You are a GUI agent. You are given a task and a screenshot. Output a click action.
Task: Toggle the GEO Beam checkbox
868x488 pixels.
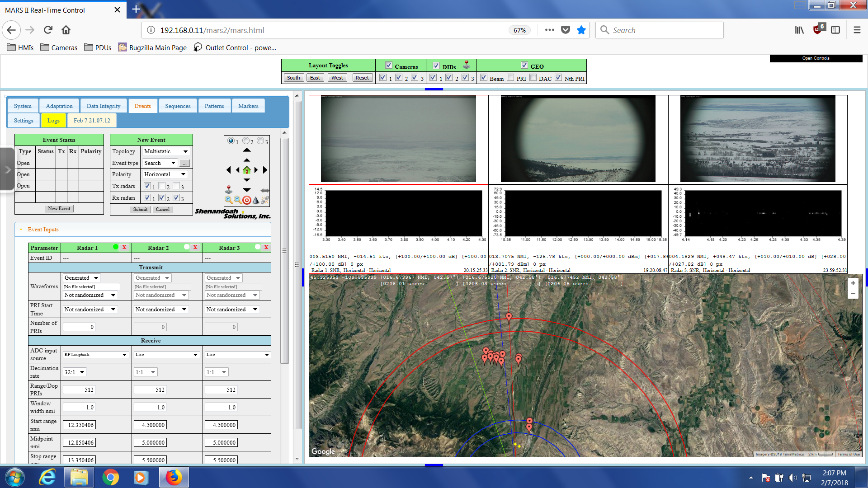tap(484, 78)
